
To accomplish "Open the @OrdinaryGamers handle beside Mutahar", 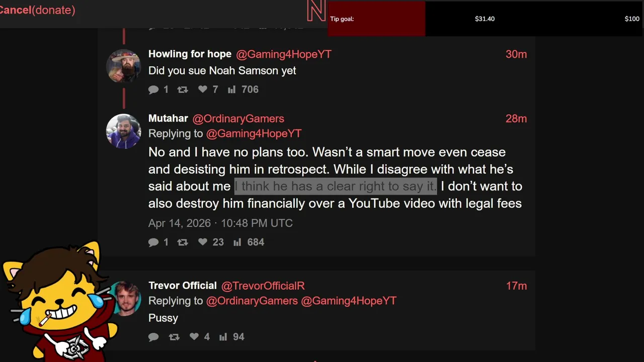I will (x=238, y=119).
